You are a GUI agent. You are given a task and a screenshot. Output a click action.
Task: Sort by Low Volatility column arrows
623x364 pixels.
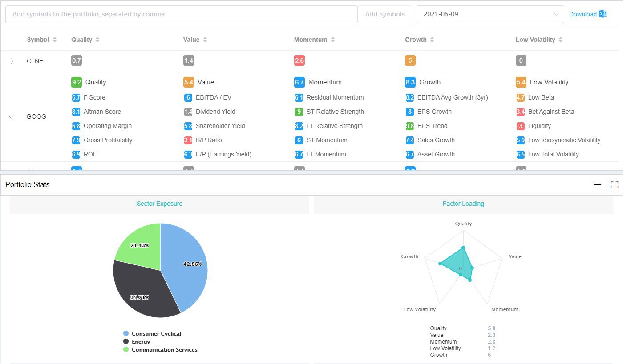pyautogui.click(x=561, y=40)
